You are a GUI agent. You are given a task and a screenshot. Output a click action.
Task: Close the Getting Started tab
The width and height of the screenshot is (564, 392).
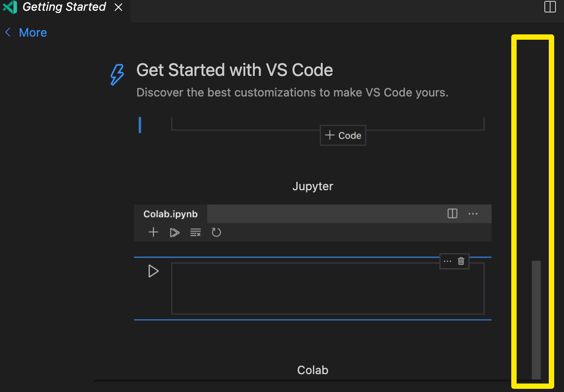[x=118, y=8]
